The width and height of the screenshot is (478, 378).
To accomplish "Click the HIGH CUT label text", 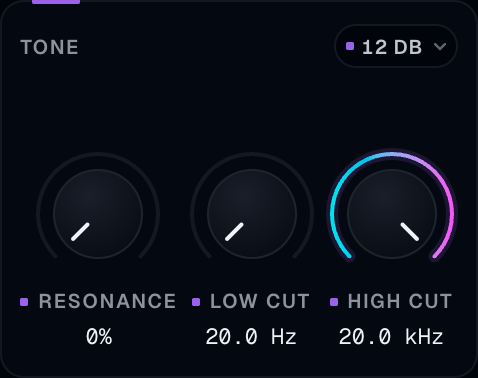I will 400,301.
